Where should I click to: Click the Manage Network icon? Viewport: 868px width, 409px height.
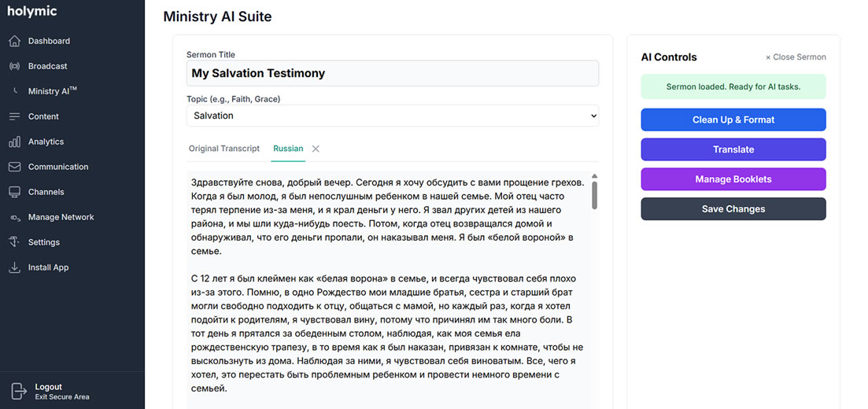pos(14,218)
